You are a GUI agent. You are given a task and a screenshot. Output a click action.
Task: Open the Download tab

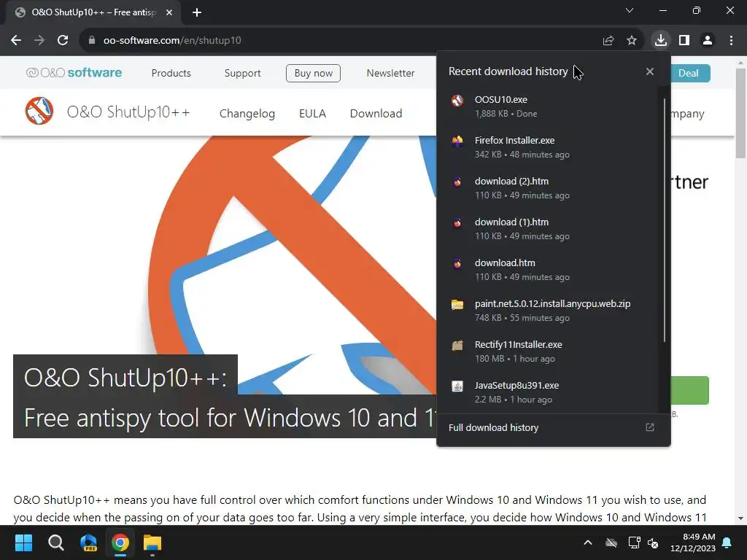point(376,113)
